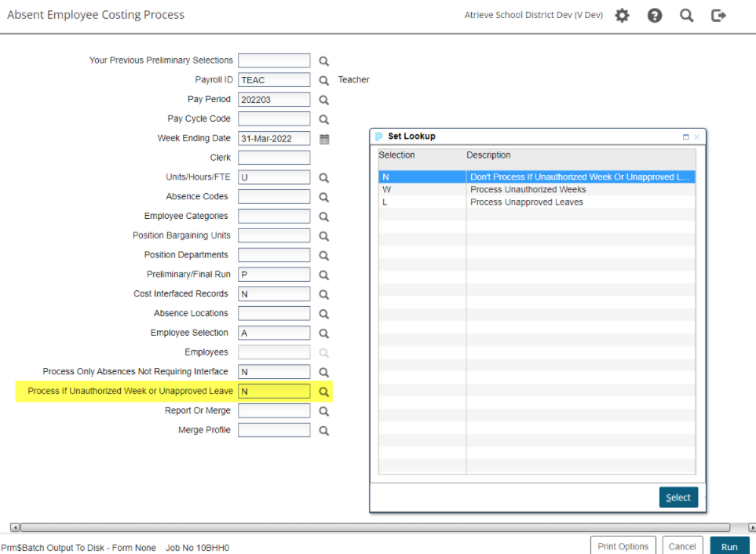756x554 pixels.
Task: Click the search magnifier in header
Action: [686, 16]
